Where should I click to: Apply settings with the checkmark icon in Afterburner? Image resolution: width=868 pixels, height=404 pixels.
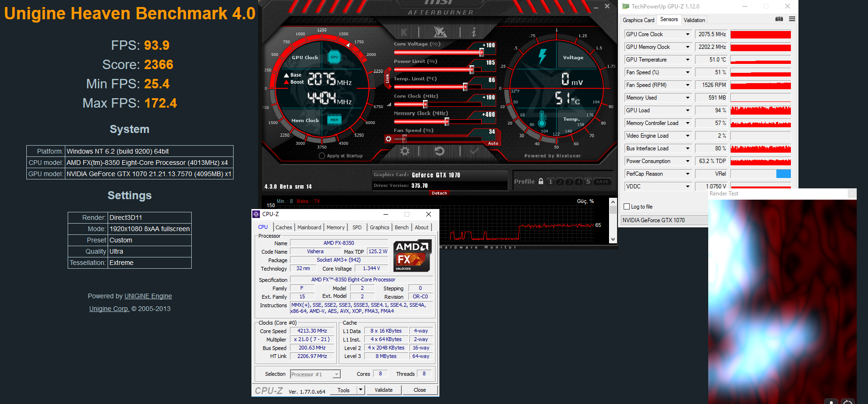[x=474, y=151]
